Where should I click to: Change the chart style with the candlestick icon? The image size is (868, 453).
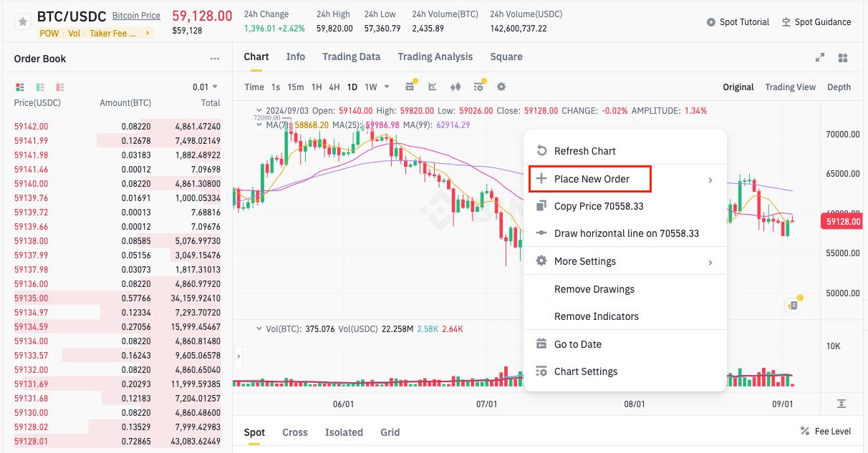pos(455,87)
